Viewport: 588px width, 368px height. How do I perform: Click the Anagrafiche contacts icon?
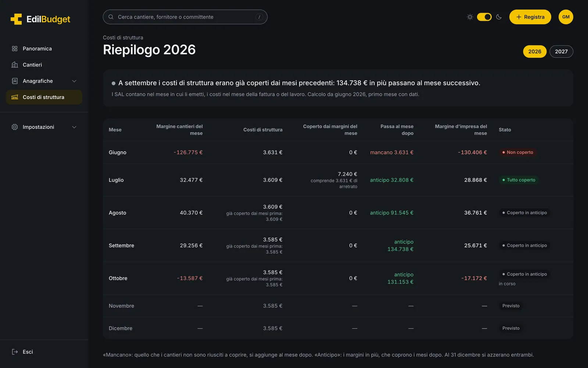pos(15,81)
